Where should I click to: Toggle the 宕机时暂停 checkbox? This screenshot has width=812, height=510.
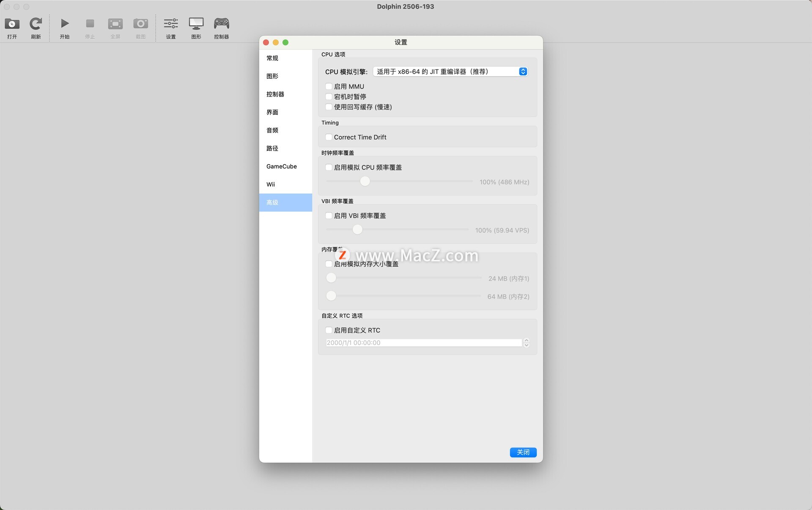[x=329, y=96]
